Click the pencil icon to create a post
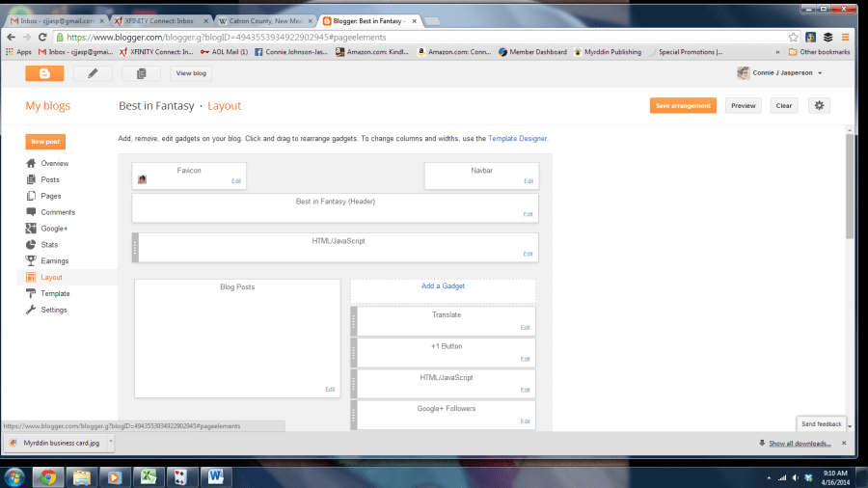This screenshot has width=868, height=488. tap(93, 73)
